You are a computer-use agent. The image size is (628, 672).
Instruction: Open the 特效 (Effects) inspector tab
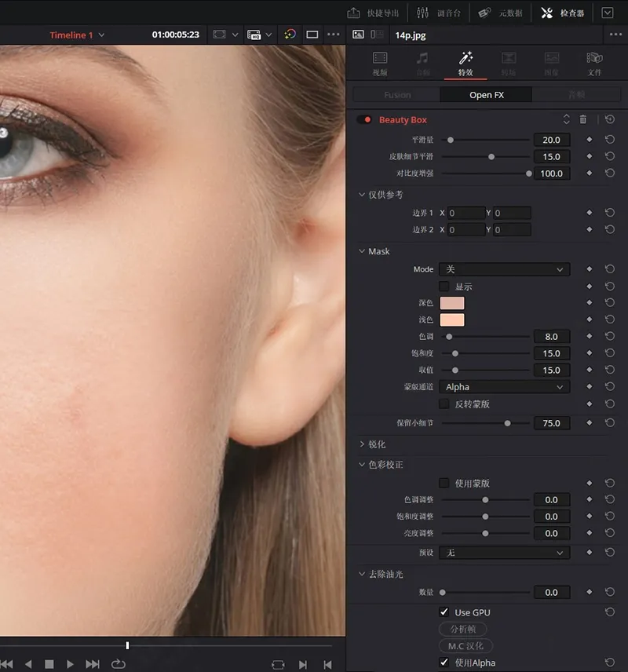point(466,63)
